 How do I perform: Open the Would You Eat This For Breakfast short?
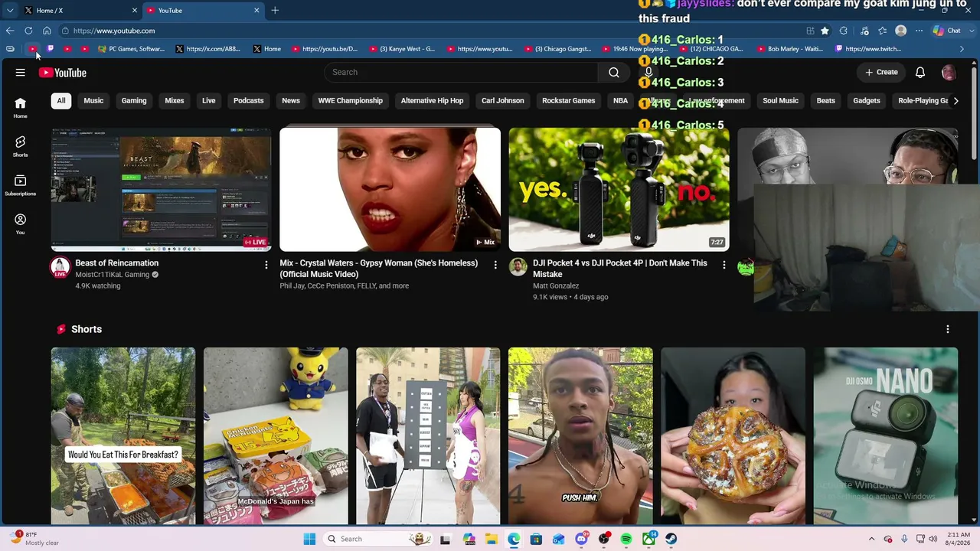(123, 436)
